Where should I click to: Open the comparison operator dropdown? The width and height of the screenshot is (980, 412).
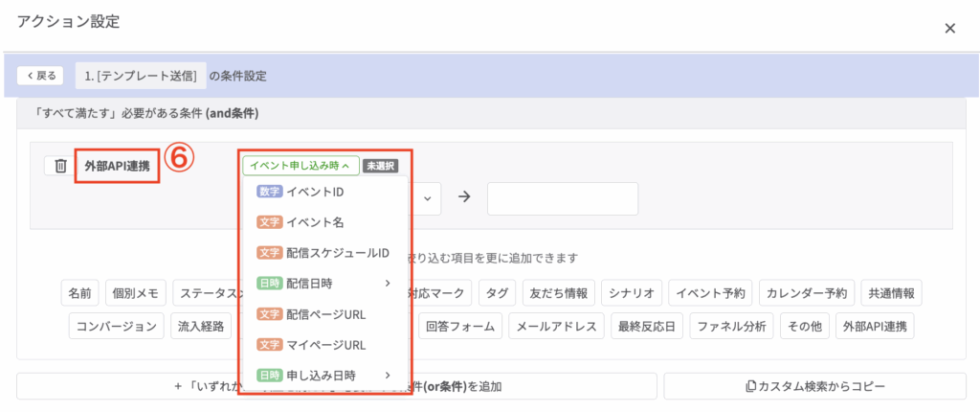tap(427, 198)
